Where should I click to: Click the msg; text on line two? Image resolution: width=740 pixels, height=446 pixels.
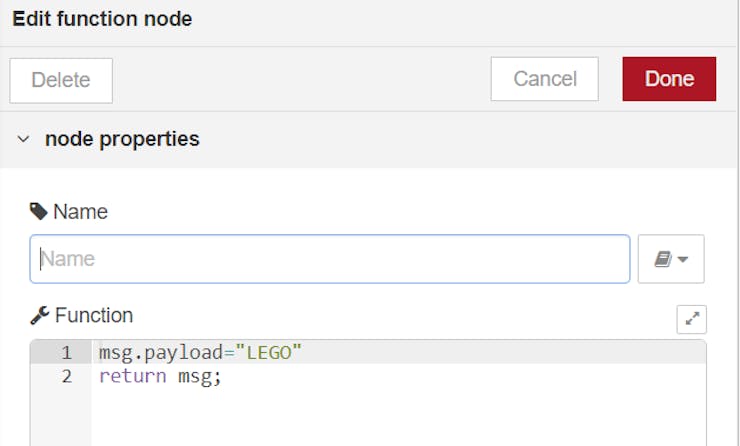[199, 377]
